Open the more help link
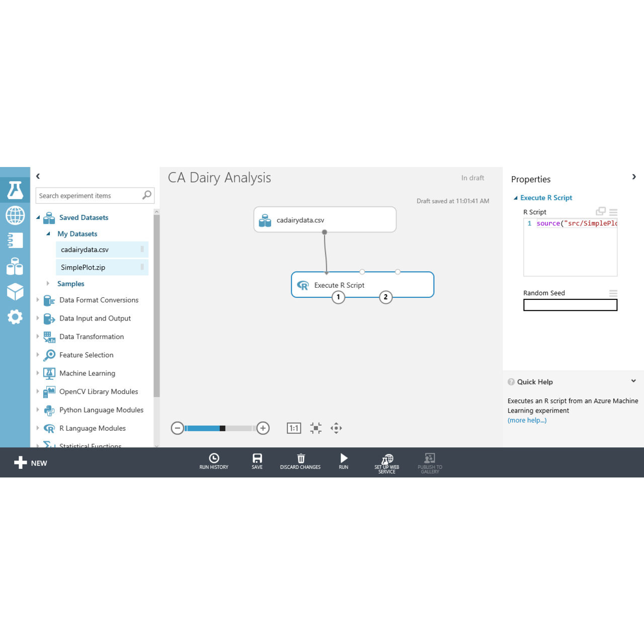The image size is (644, 644). point(527,421)
